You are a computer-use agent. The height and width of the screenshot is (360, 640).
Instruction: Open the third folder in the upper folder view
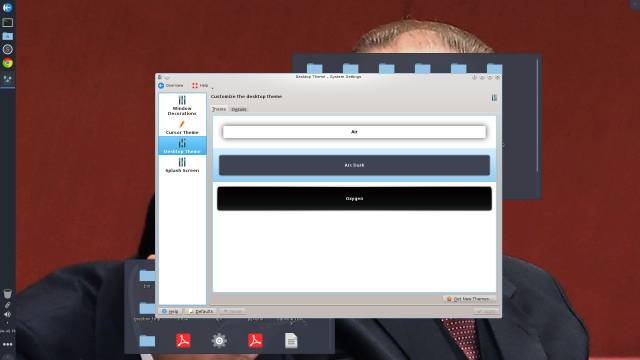pos(387,68)
